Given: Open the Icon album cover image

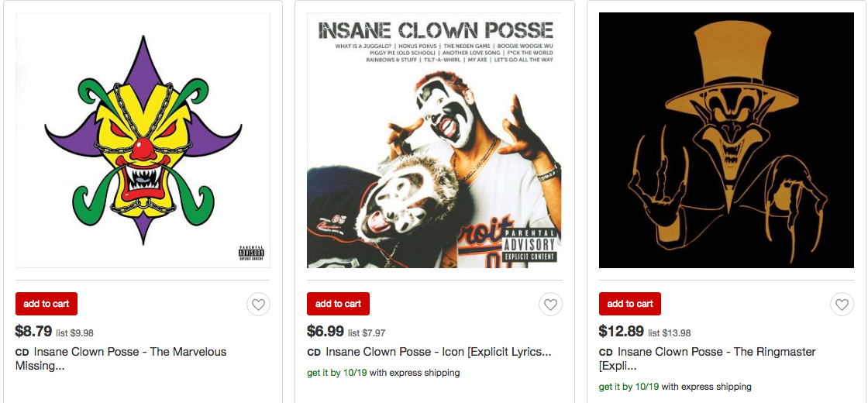Looking at the screenshot, I should click(435, 140).
